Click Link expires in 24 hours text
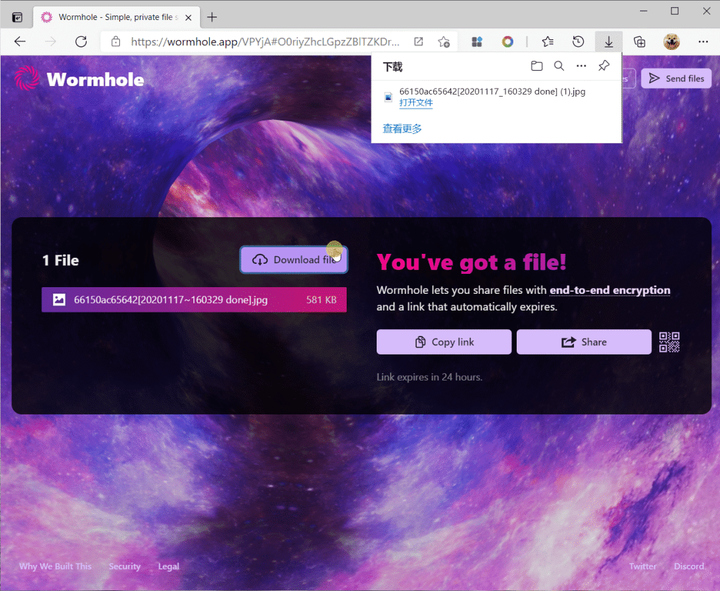Image resolution: width=720 pixels, height=591 pixels. (x=429, y=377)
